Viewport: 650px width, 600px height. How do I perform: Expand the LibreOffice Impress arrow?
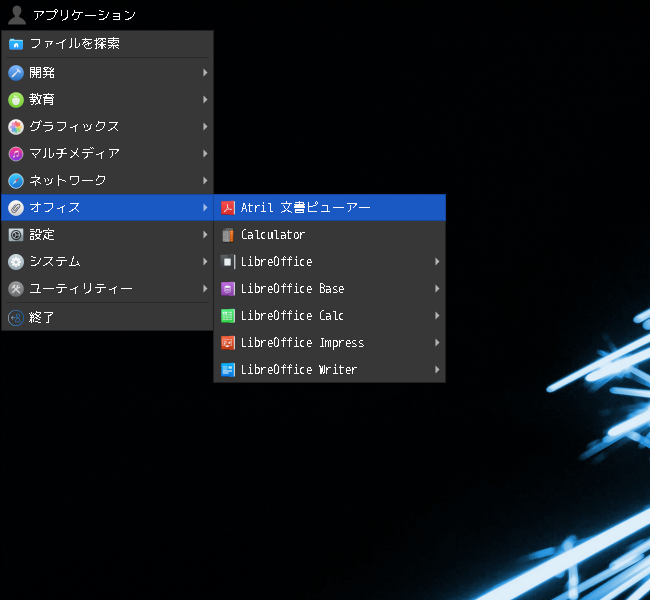[x=437, y=343]
